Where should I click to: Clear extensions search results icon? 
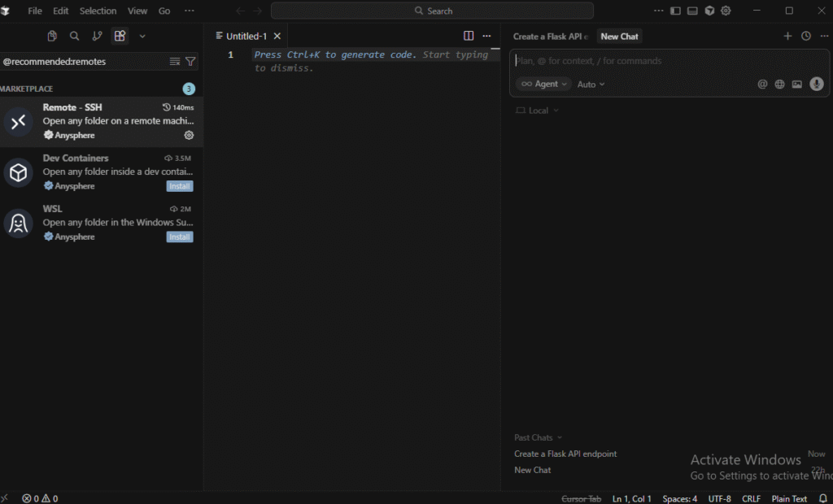[175, 61]
